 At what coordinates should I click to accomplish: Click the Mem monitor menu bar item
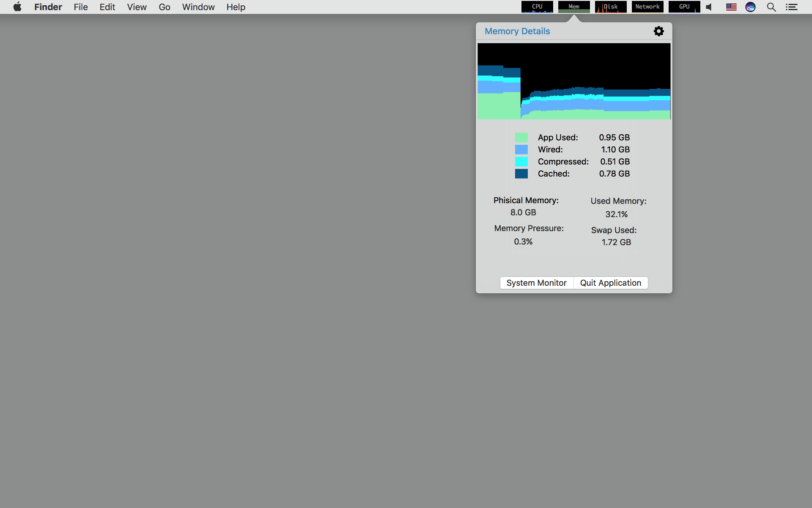[x=574, y=7]
